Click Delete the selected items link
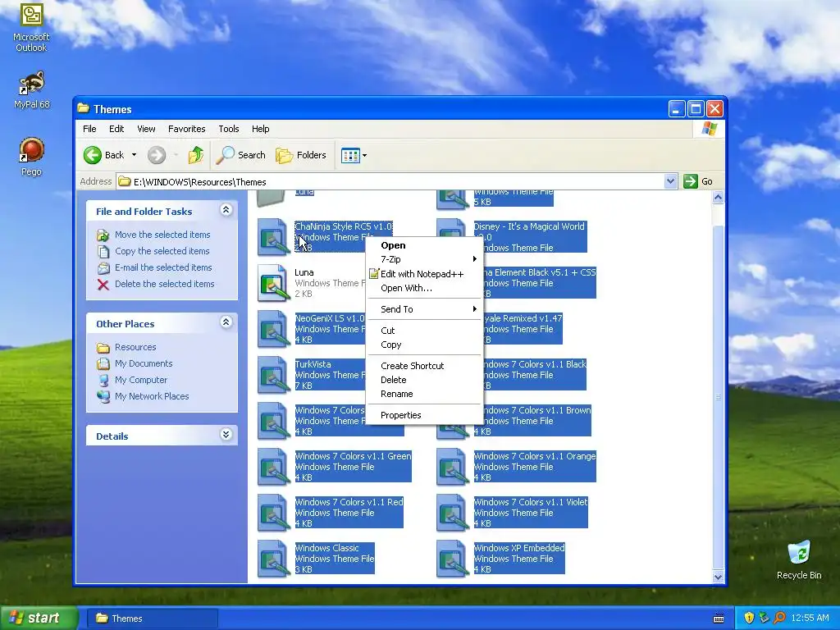The width and height of the screenshot is (840, 630). coord(164,284)
